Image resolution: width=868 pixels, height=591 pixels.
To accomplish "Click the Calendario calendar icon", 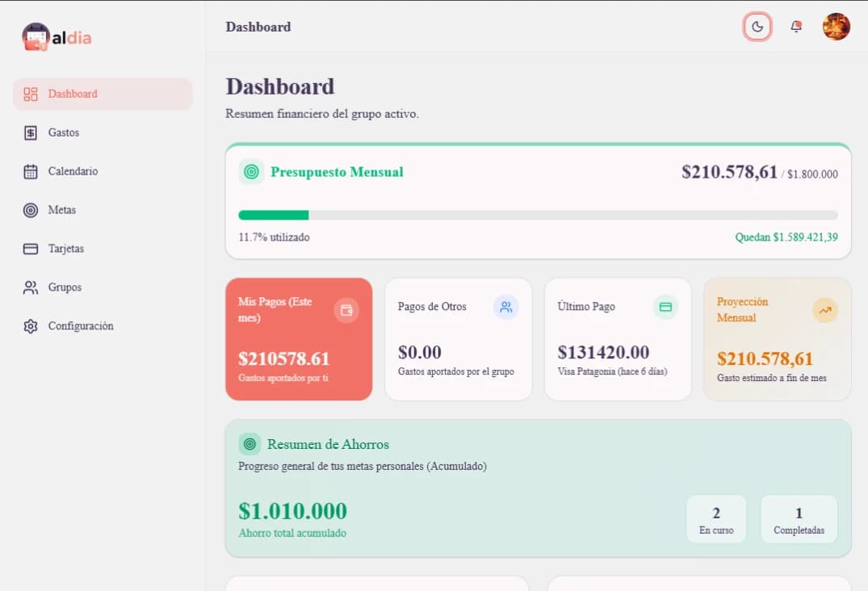I will coord(31,171).
